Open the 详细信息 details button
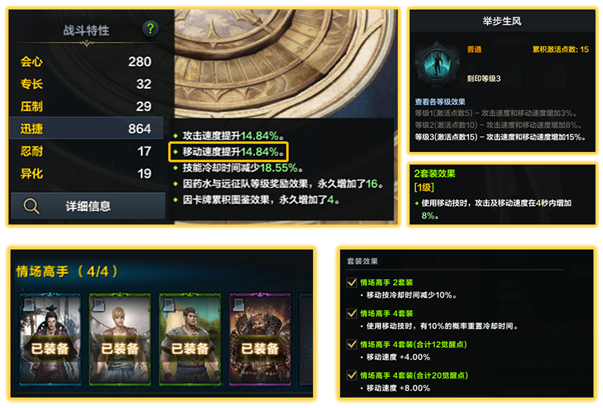The image size is (603, 408). point(88,206)
